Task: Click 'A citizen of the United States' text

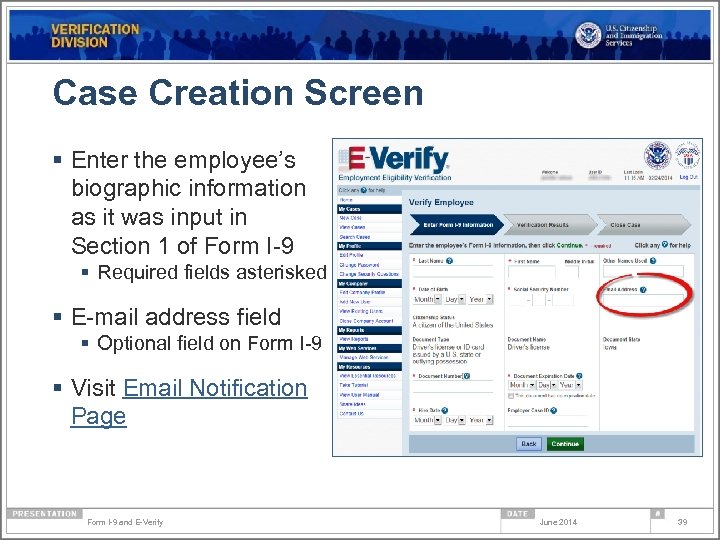Action: point(453,325)
